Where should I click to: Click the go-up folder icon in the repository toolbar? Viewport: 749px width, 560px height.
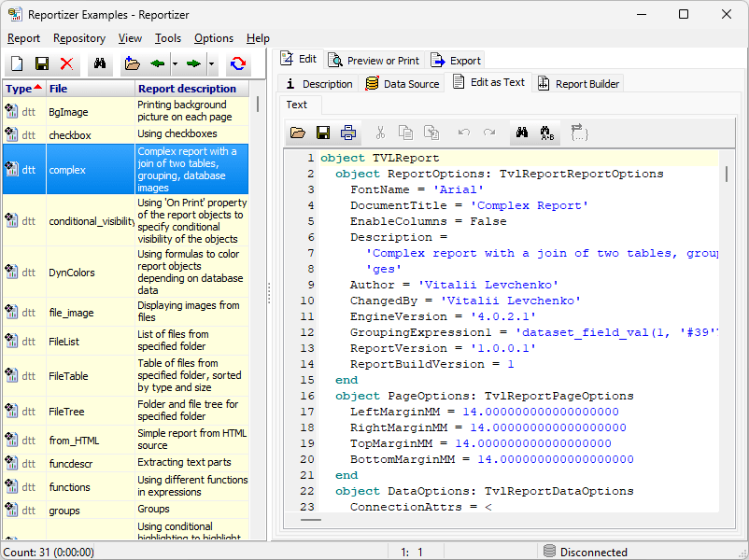(x=132, y=63)
